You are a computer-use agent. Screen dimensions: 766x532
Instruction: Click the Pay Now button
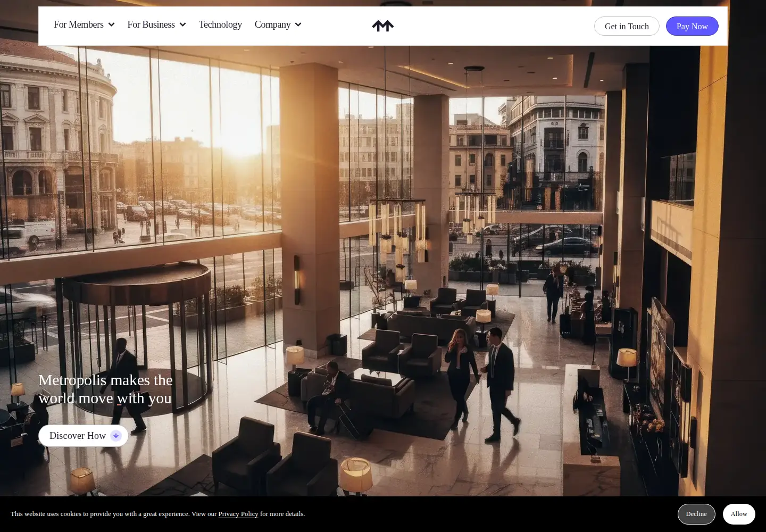click(692, 26)
